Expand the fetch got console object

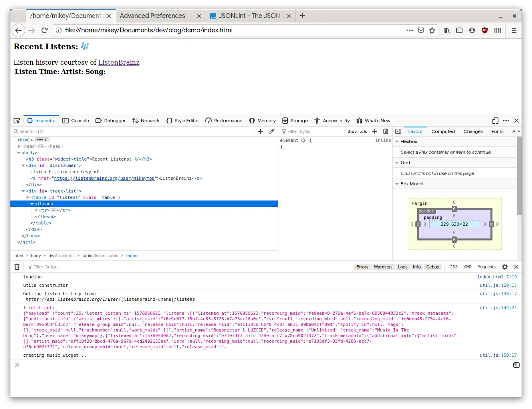coord(25,308)
